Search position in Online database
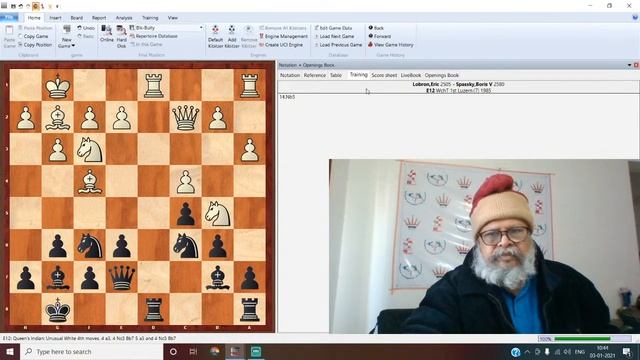640x360 pixels. [107, 33]
